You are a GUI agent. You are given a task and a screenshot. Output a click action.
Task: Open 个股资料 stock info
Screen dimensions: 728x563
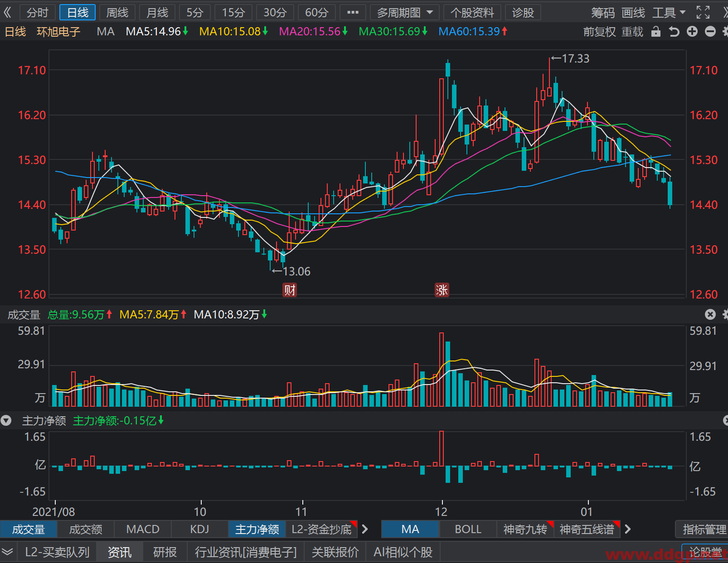point(472,12)
